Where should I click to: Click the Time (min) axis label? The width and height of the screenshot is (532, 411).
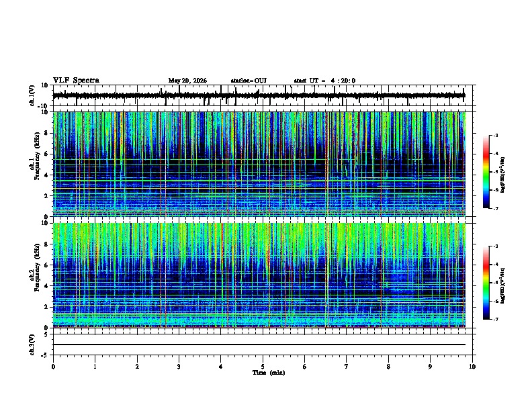point(269,373)
